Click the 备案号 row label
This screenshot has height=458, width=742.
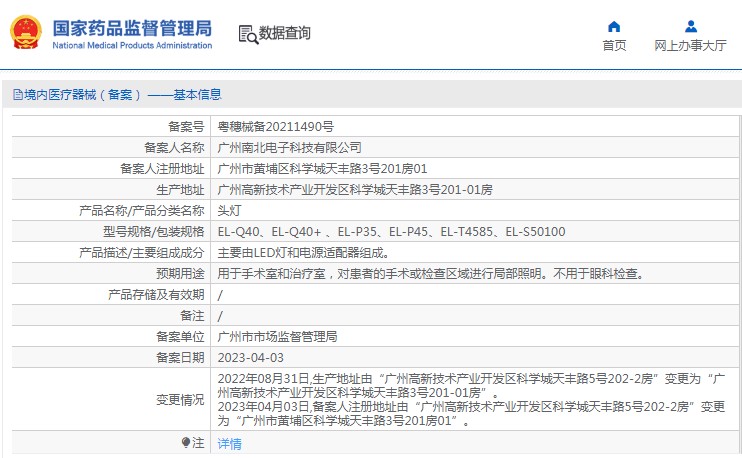[186, 127]
